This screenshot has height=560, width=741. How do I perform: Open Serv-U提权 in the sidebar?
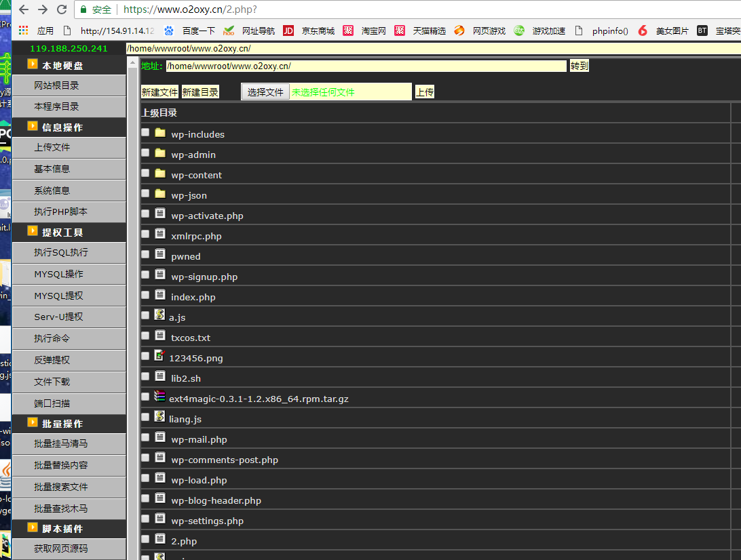click(x=69, y=317)
